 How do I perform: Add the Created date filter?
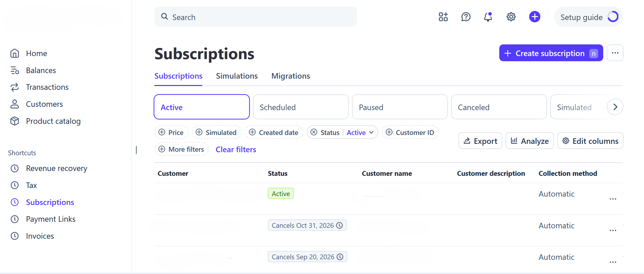[x=274, y=132]
